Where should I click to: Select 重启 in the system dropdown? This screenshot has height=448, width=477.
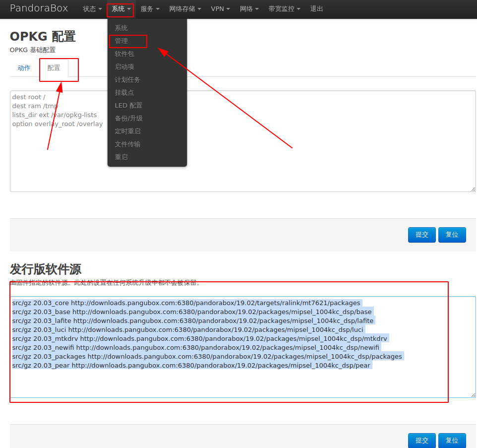click(x=121, y=157)
